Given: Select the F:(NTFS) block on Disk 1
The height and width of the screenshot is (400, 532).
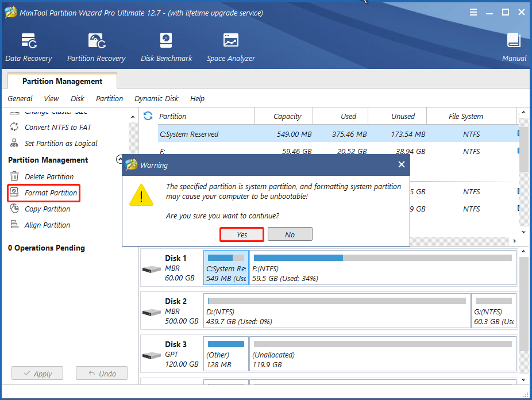Looking at the screenshot, I should point(383,267).
